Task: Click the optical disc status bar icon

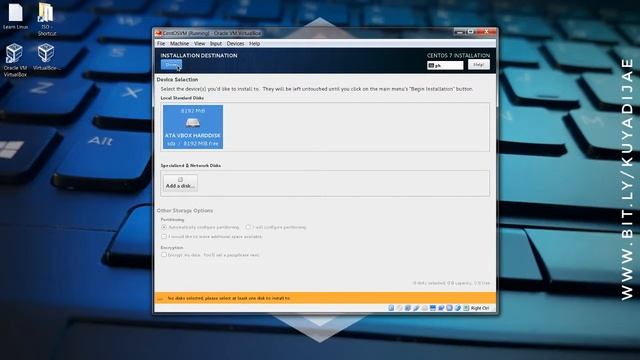Action: click(x=400, y=308)
